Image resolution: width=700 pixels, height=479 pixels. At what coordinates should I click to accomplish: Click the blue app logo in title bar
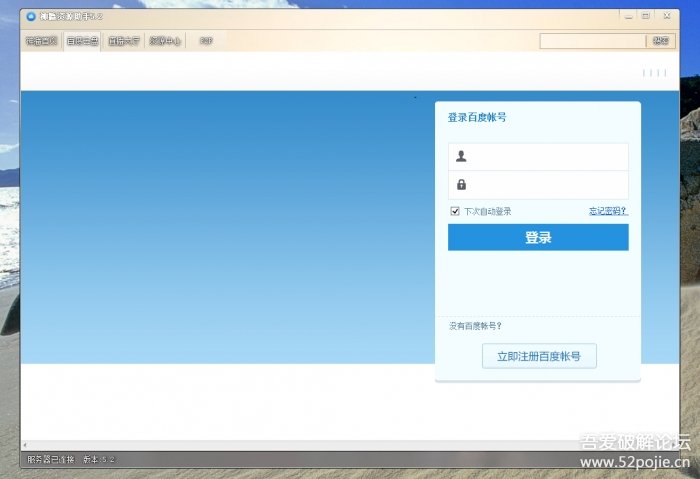[31, 17]
